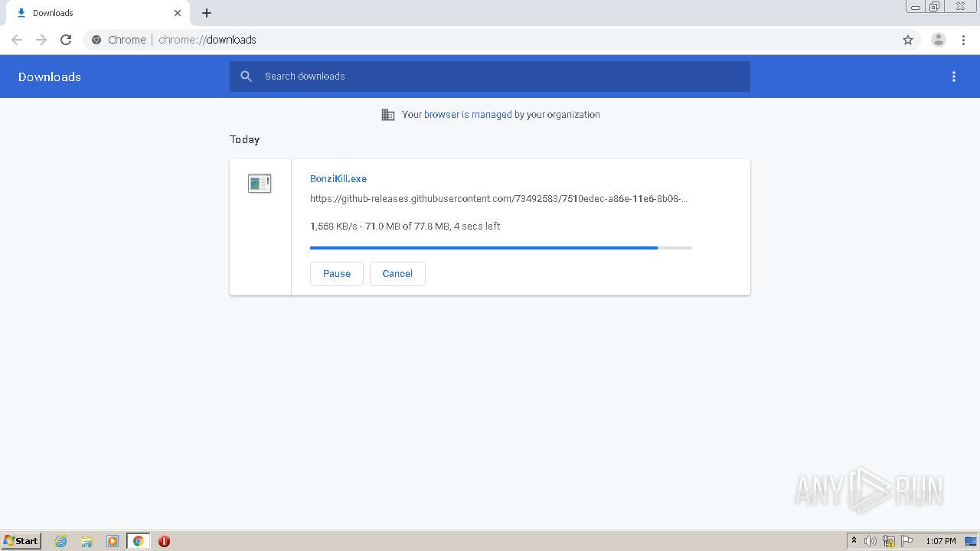Follow the 'browser is managed' link

point(468,115)
